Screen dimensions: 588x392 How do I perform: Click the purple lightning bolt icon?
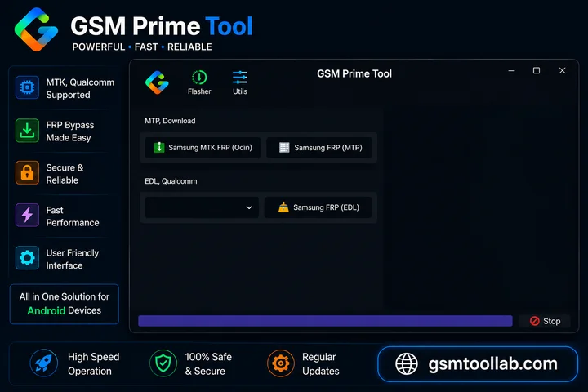[27, 215]
